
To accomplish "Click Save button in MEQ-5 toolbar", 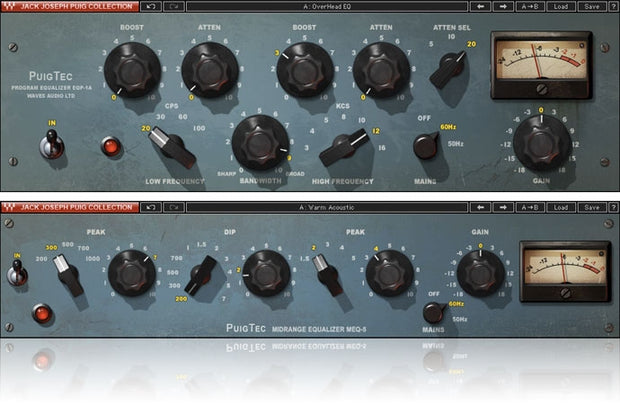I will tap(592, 207).
